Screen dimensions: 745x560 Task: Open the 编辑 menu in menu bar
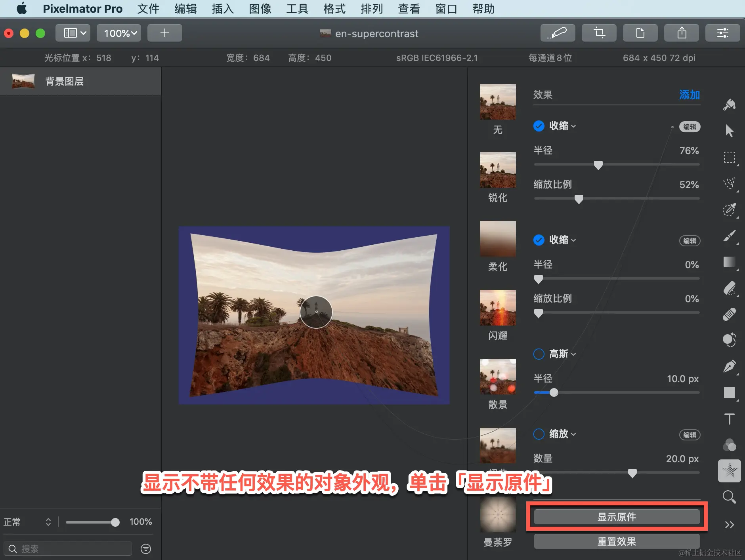(x=185, y=9)
